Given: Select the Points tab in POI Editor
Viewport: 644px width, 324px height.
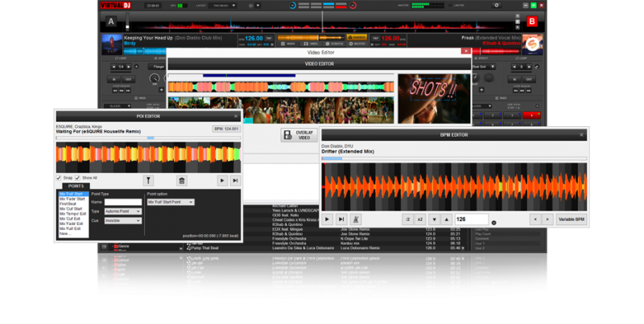Looking at the screenshot, I should click(x=76, y=186).
